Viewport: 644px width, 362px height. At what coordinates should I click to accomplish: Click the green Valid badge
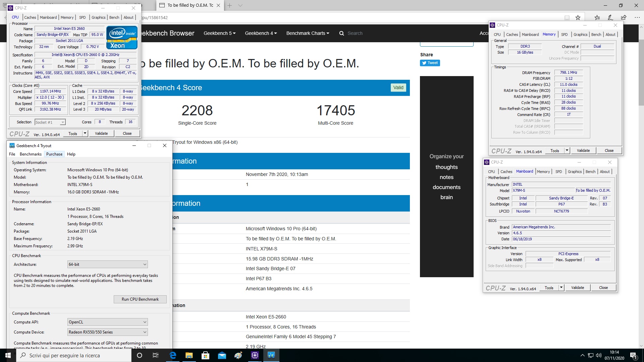398,87
